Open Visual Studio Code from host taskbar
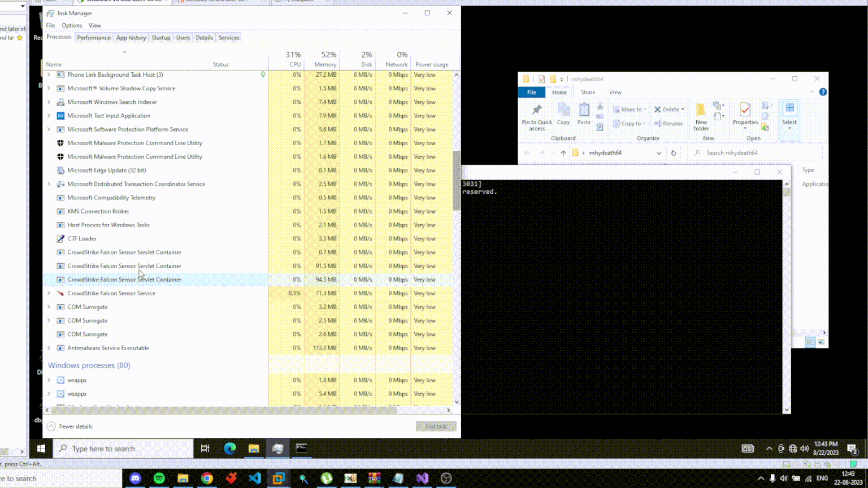This screenshot has width=868, height=488. click(x=255, y=478)
